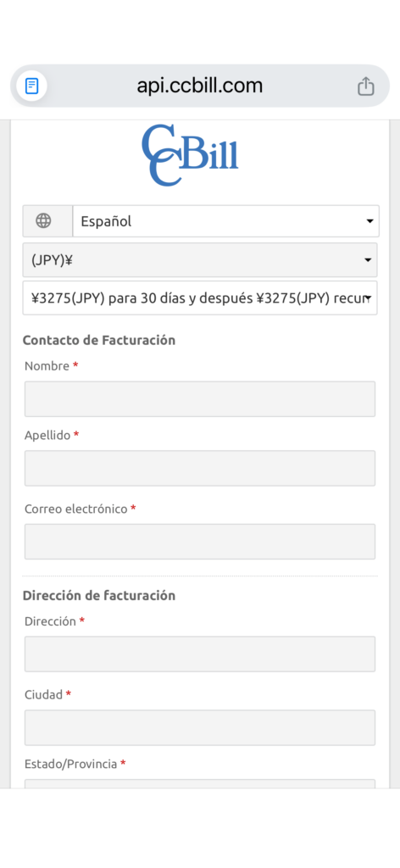Image resolution: width=400 pixels, height=868 pixels.
Task: Click the Ciudad input field
Action: 200,727
